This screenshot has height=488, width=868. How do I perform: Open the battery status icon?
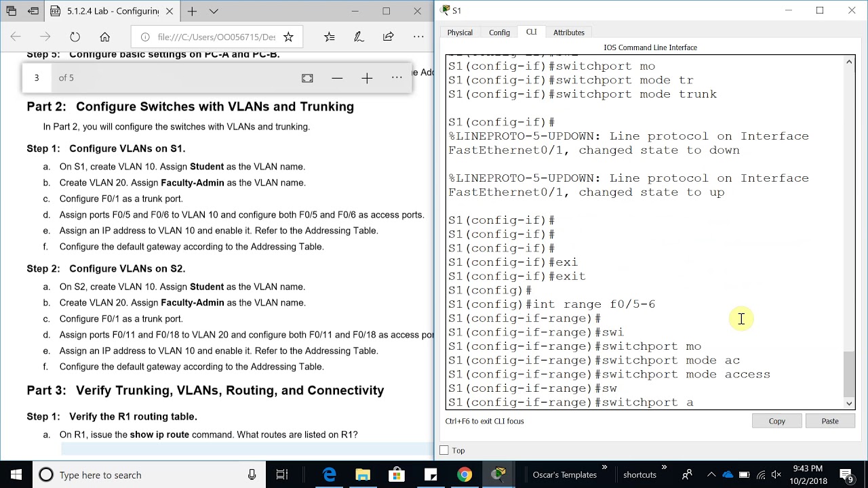(x=744, y=474)
